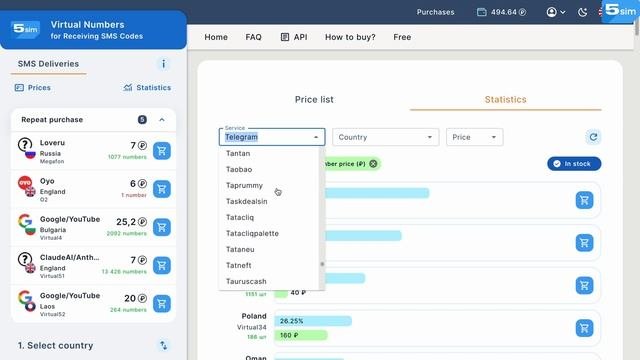640x360 pixels.
Task: Select Taskdealsin from service list
Action: (269, 202)
